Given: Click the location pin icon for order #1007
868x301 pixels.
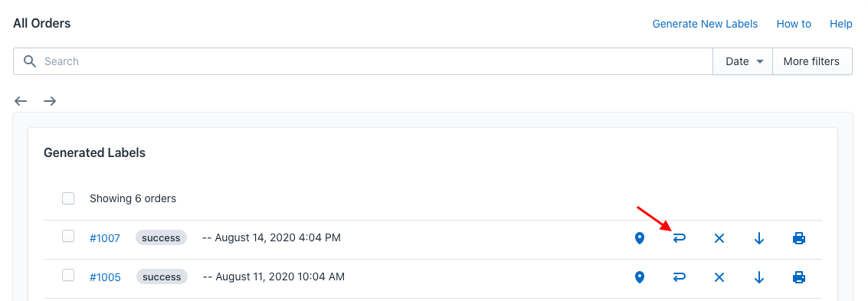Looking at the screenshot, I should [640, 238].
